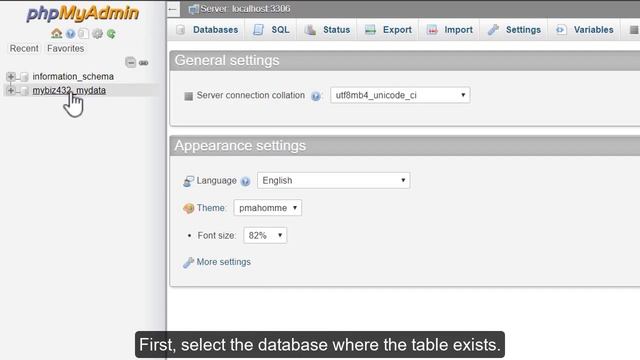
Task: Open the Language dropdown showing English
Action: [x=333, y=180]
